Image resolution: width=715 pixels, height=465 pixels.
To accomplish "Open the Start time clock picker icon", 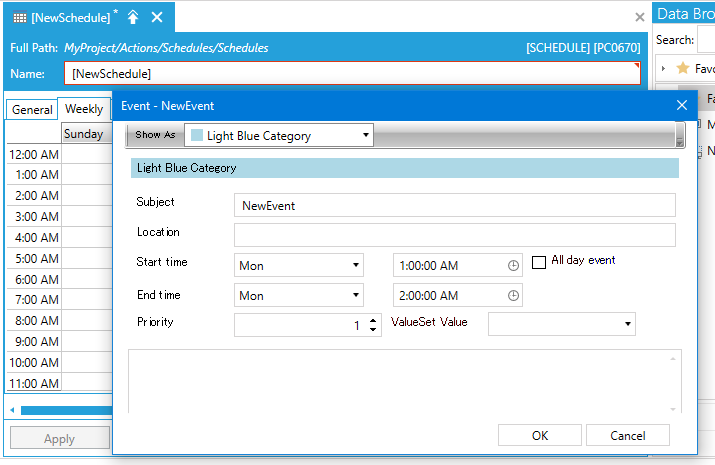I will tap(514, 266).
